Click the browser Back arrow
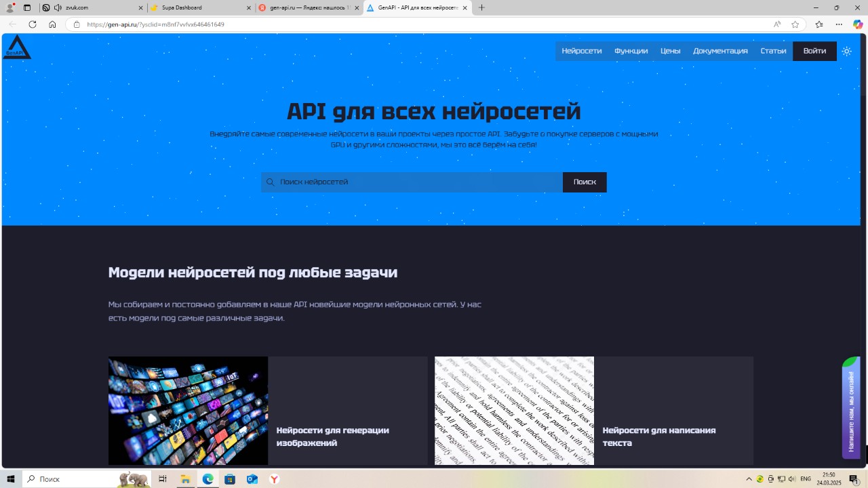Viewport: 868px width, 488px height. (x=12, y=24)
